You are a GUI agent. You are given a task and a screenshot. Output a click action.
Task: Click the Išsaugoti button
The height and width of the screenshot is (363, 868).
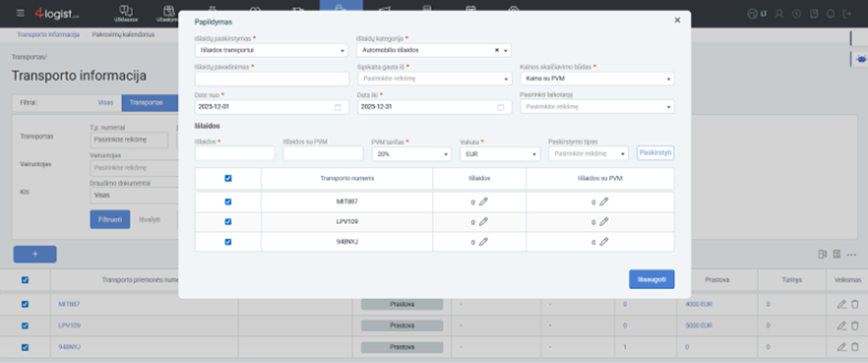[651, 279]
